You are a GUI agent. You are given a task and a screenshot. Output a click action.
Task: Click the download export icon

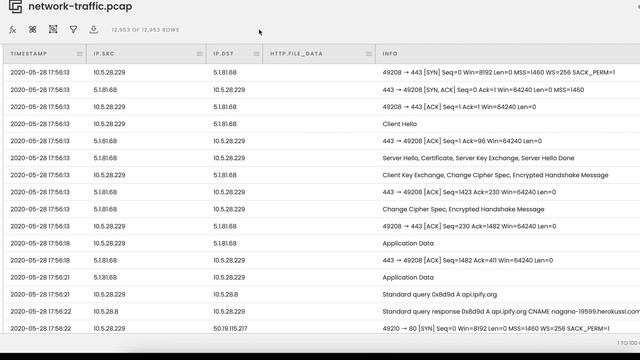click(93, 29)
